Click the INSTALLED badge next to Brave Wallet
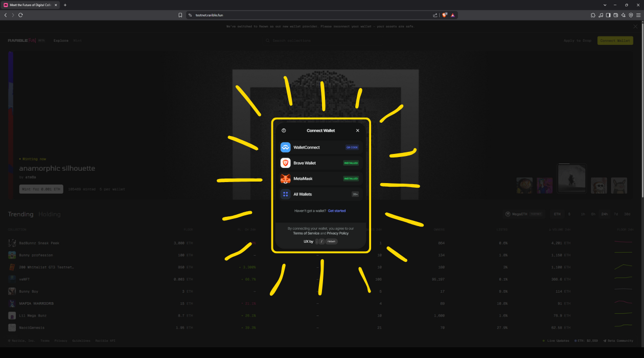This screenshot has width=644, height=358. click(351, 163)
